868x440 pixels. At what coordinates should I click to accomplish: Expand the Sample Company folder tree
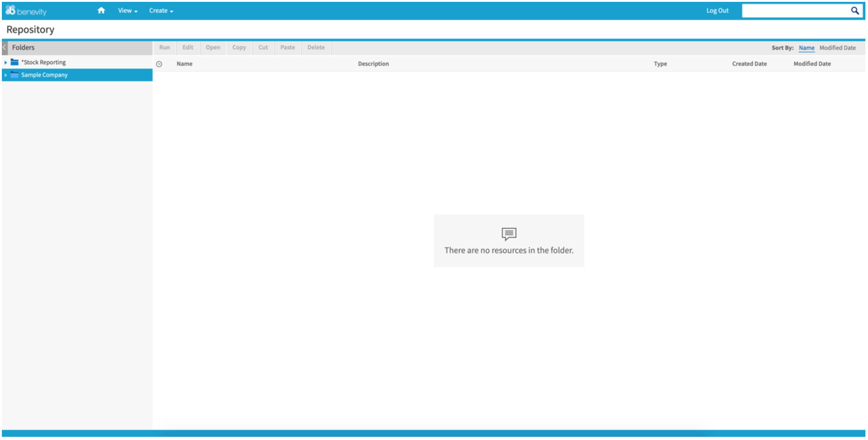pyautogui.click(x=6, y=75)
